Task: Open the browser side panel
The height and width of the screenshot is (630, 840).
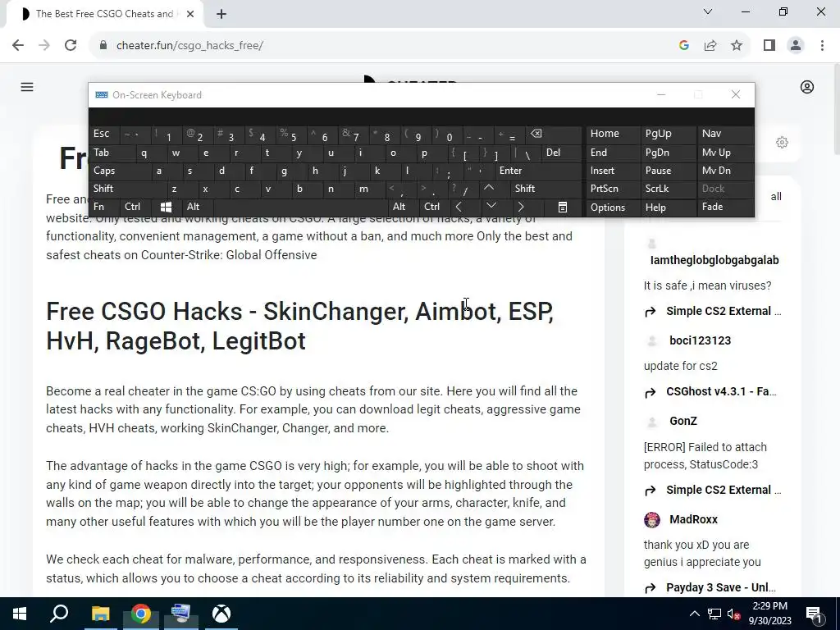Action: click(769, 46)
